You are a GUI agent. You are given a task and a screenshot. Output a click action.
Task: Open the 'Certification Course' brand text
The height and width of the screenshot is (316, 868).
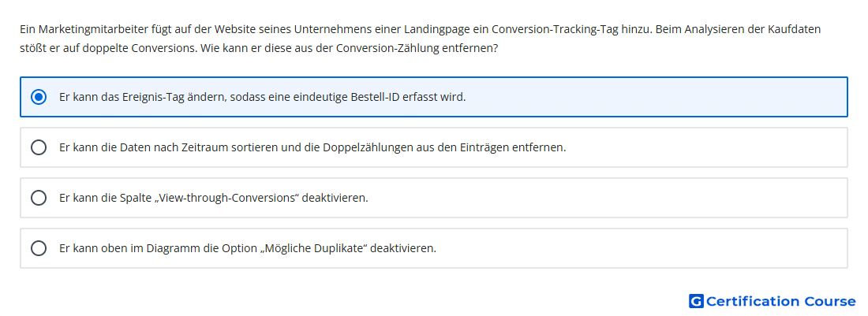pyautogui.click(x=781, y=301)
